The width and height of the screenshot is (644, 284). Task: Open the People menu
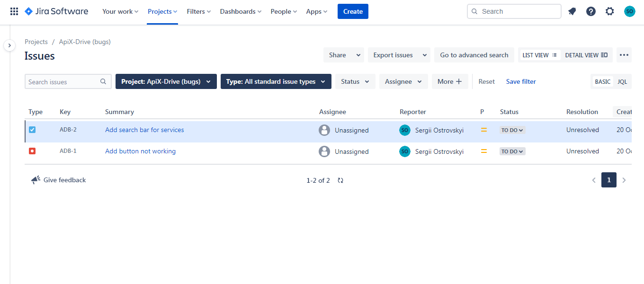284,11
